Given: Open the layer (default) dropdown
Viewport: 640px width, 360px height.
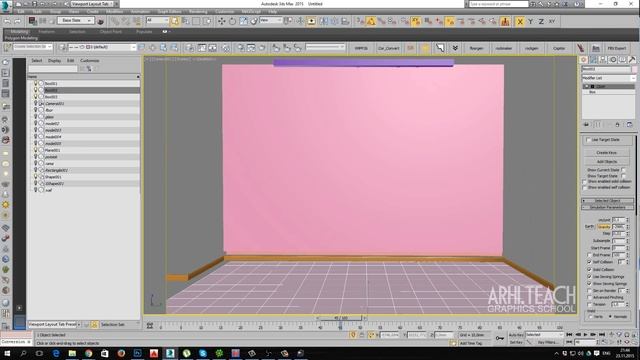Looking at the screenshot, I should pyautogui.click(x=102, y=47).
